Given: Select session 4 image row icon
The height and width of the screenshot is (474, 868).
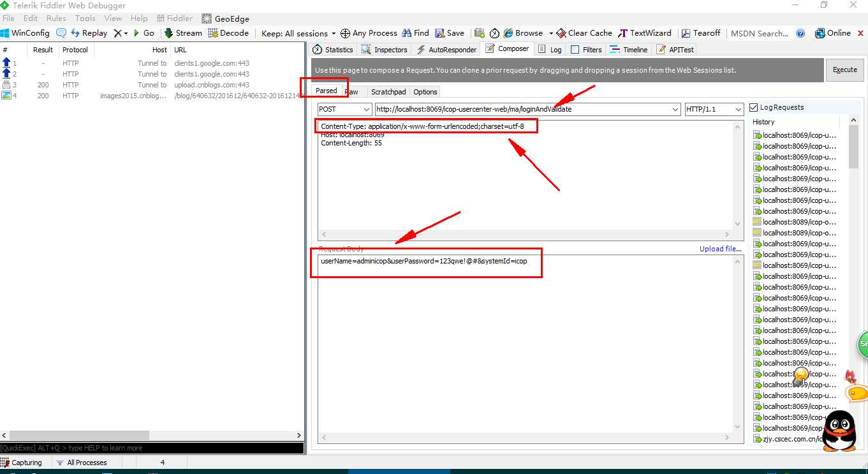Looking at the screenshot, I should [6, 96].
